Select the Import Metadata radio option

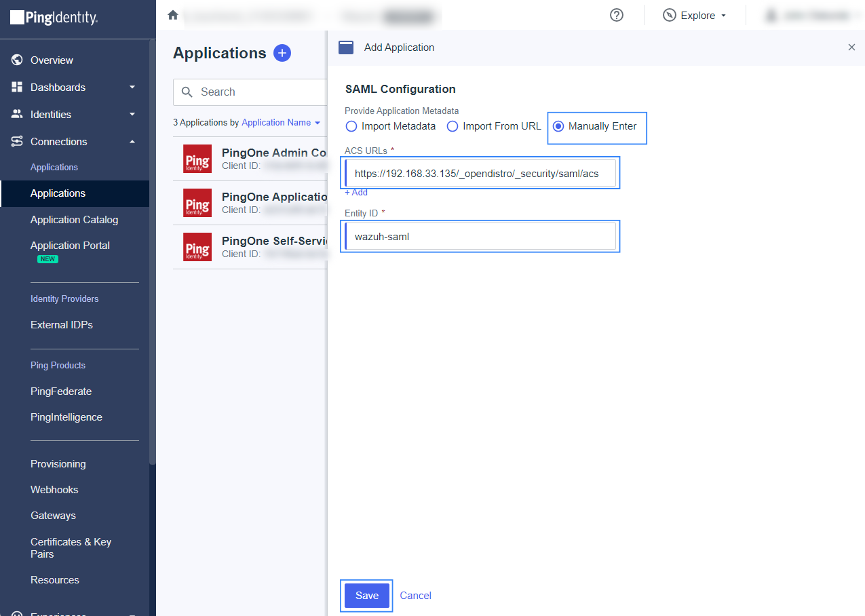351,126
